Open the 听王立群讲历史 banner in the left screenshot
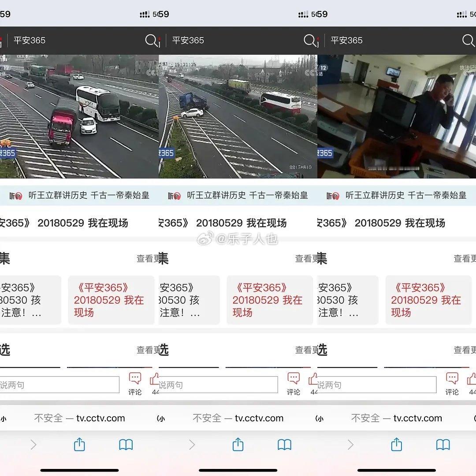 79,196
